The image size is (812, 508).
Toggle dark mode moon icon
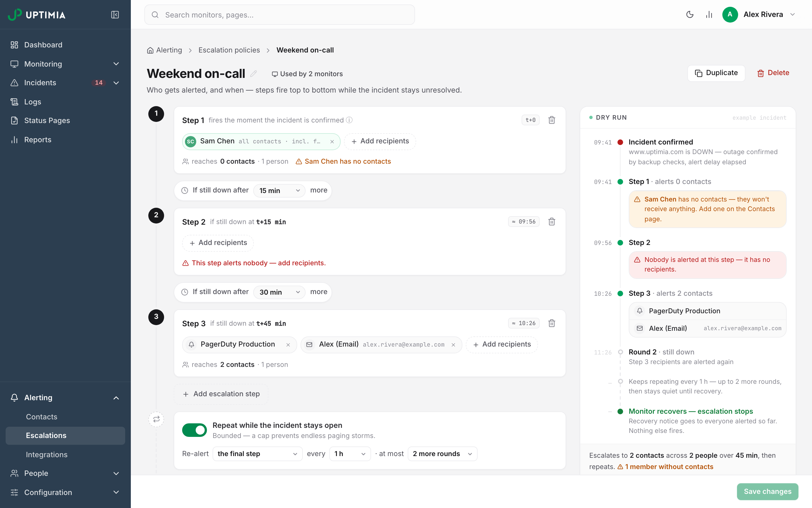tap(690, 14)
